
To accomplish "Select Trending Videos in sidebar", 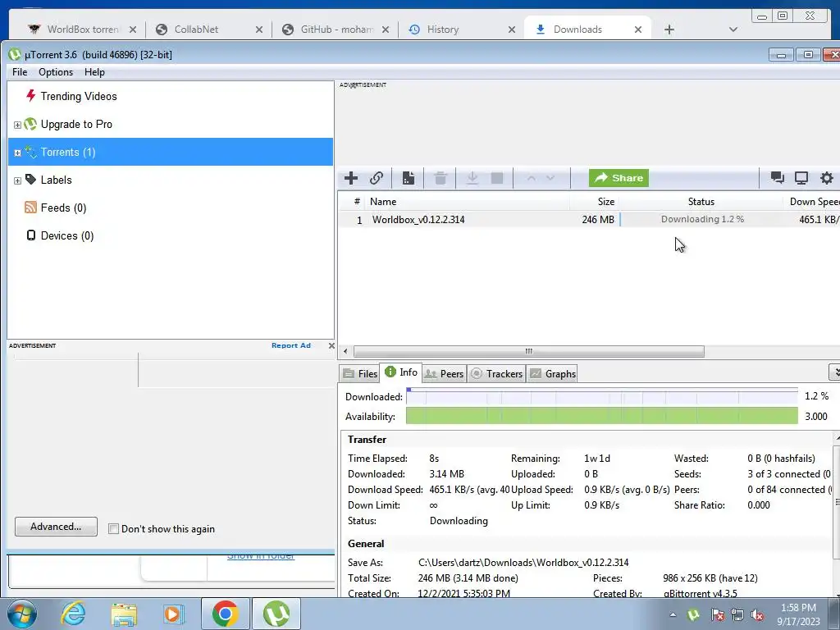I will pos(78,97).
